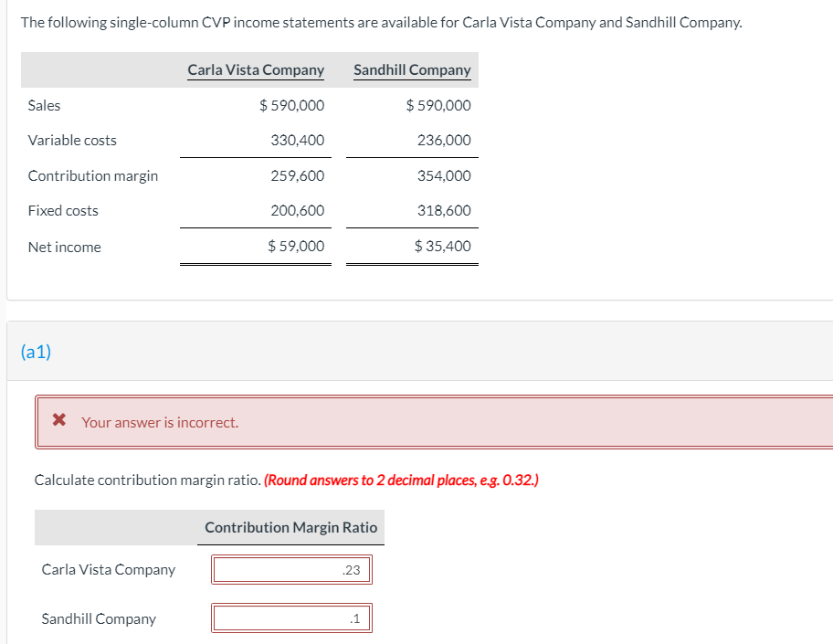This screenshot has height=644, width=833.
Task: Click 'Calculate contribution margin ratio.' prompt
Action: coord(148,480)
